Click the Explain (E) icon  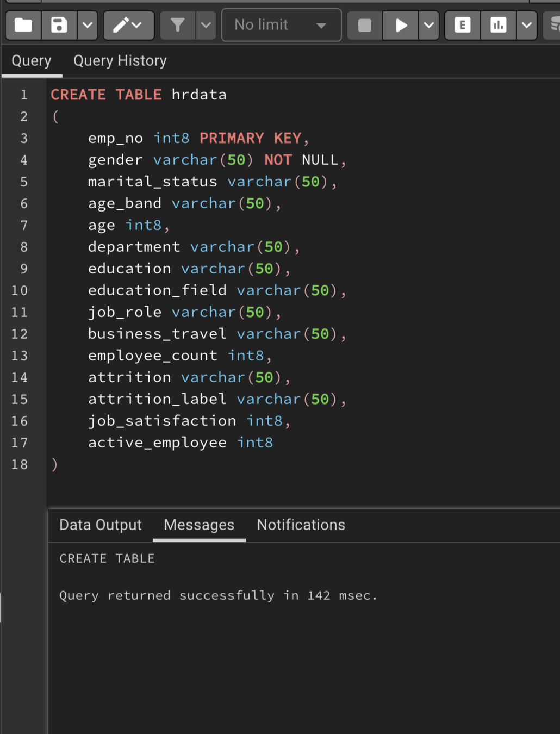pyautogui.click(x=462, y=25)
